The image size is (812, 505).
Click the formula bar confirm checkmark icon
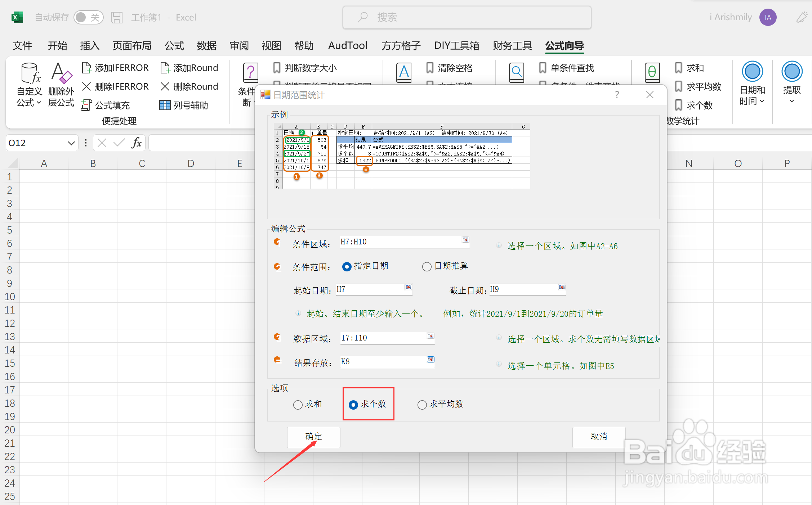(x=119, y=143)
